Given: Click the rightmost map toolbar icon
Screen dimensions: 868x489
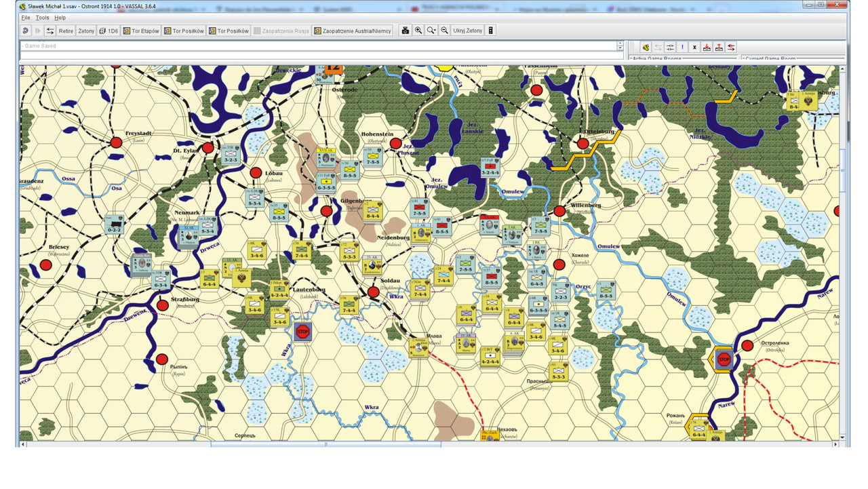Looking at the screenshot, I should [491, 31].
